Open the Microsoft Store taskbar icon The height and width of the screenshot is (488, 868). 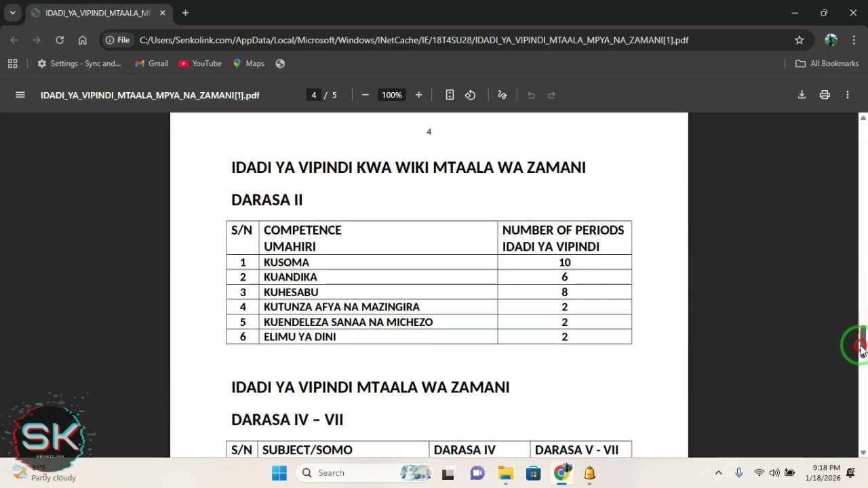533,472
